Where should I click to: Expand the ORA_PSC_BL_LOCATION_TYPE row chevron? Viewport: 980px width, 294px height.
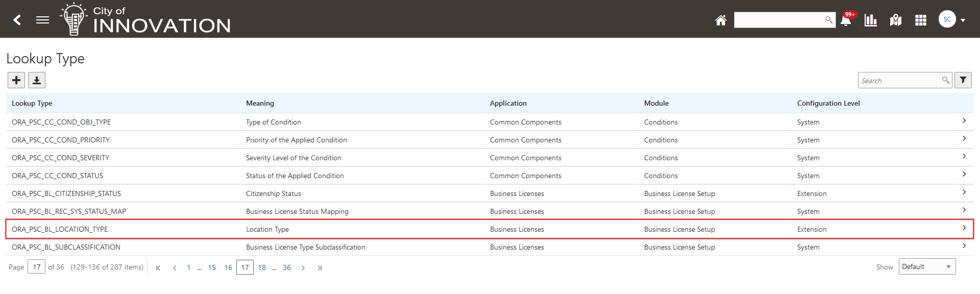pyautogui.click(x=964, y=228)
